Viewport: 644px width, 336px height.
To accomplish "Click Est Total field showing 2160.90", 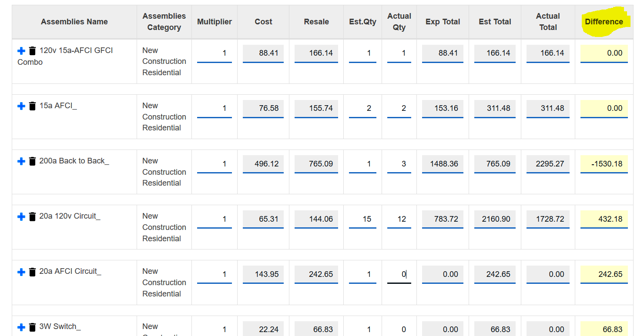I will tap(495, 219).
